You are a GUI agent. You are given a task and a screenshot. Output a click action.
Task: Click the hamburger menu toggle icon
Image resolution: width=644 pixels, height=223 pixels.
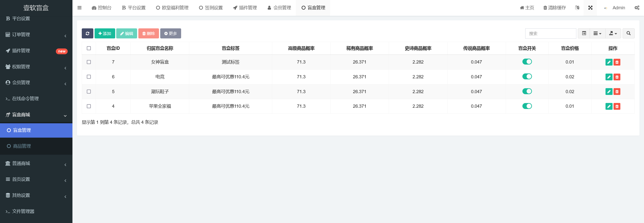[x=79, y=8]
